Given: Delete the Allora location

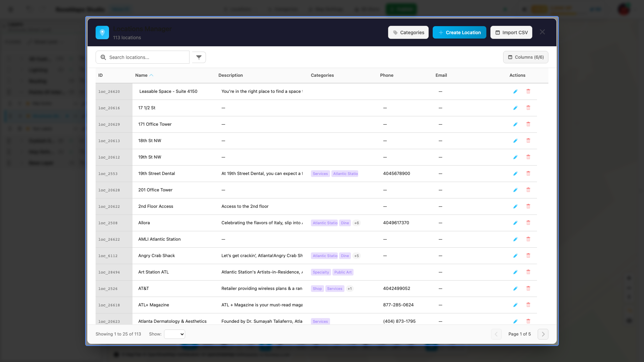Looking at the screenshot, I should click(528, 223).
